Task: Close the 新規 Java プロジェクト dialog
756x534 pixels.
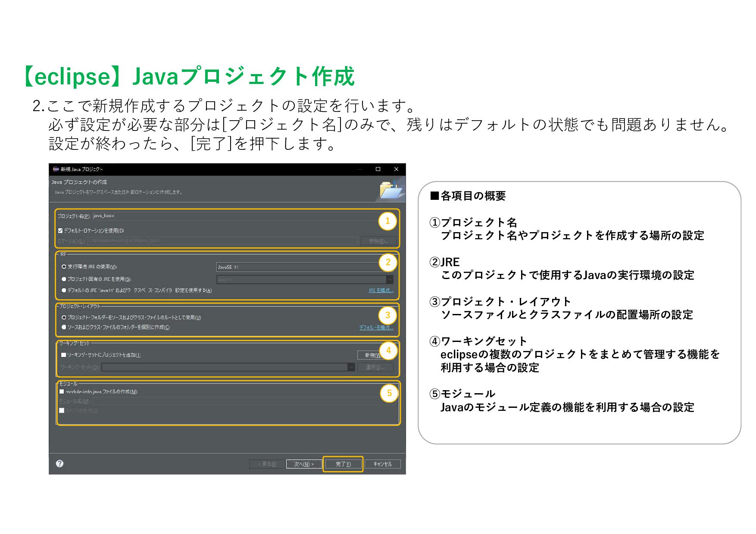Action: click(396, 169)
